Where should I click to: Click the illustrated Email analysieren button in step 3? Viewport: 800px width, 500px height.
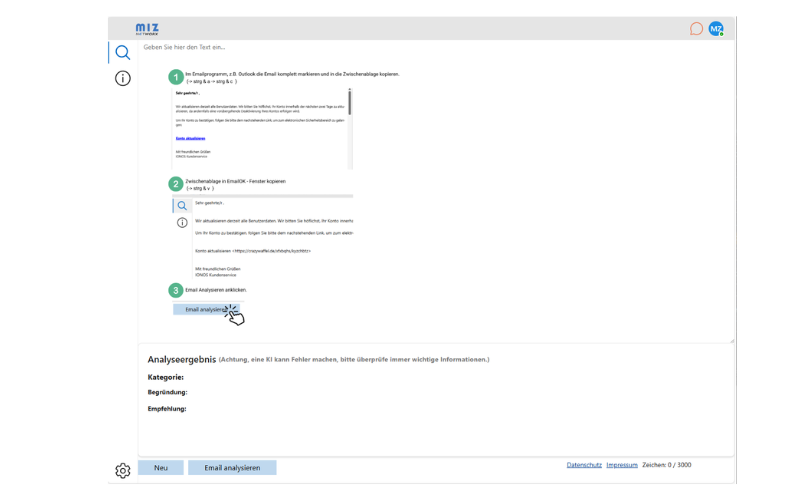click(x=204, y=310)
